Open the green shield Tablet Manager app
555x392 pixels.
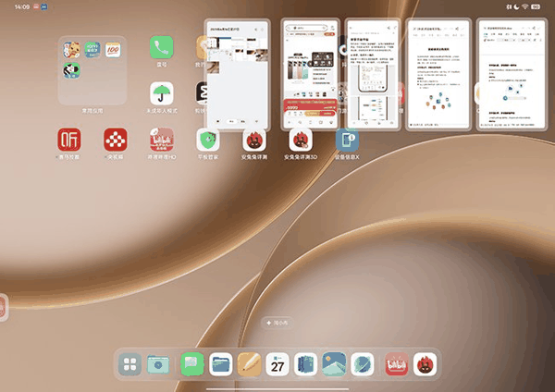(x=209, y=141)
